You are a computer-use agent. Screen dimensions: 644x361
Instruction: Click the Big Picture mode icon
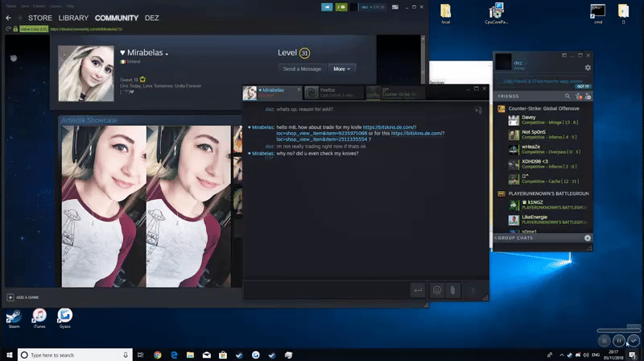pyautogui.click(x=395, y=7)
